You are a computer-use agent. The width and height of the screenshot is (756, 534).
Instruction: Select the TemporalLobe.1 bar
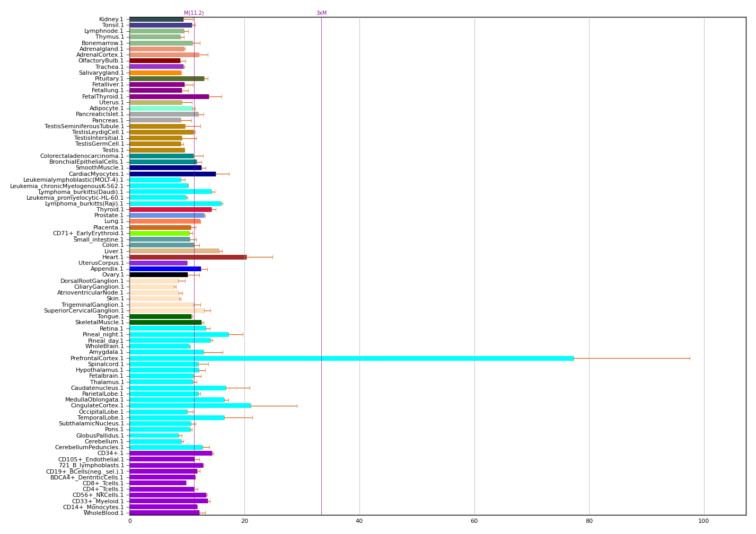coord(177,417)
